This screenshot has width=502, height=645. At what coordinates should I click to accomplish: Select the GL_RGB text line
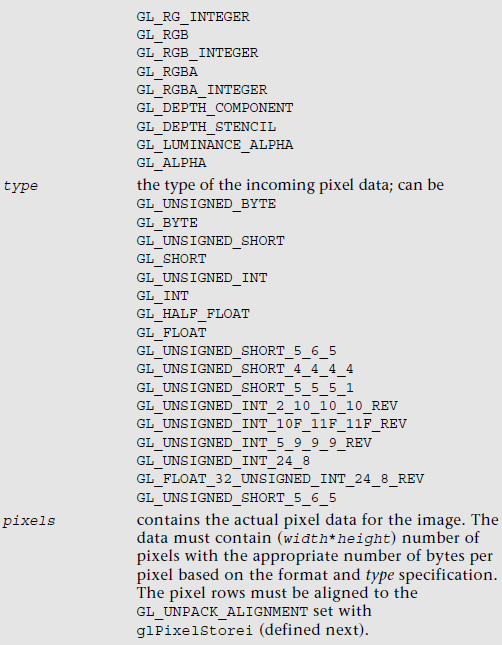coord(163,35)
